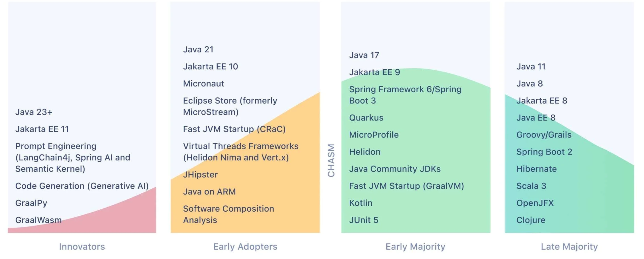The height and width of the screenshot is (259, 644).
Task: Select the GraalPy item
Action: click(31, 203)
